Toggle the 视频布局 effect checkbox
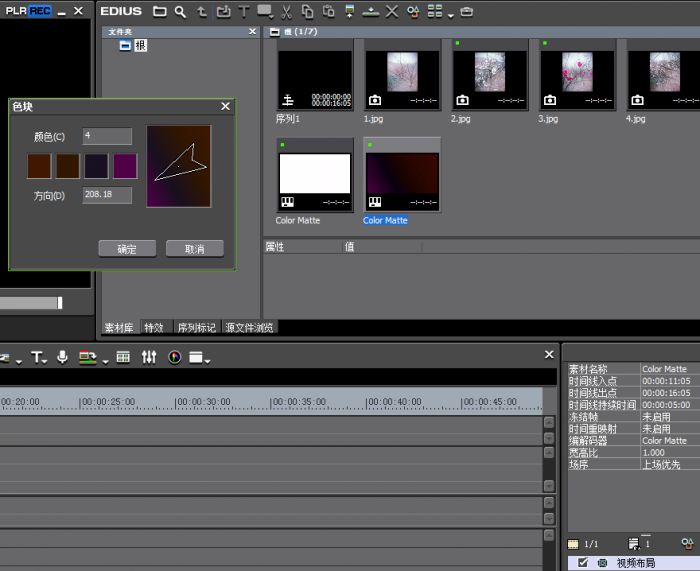This screenshot has height=571, width=700. [583, 563]
